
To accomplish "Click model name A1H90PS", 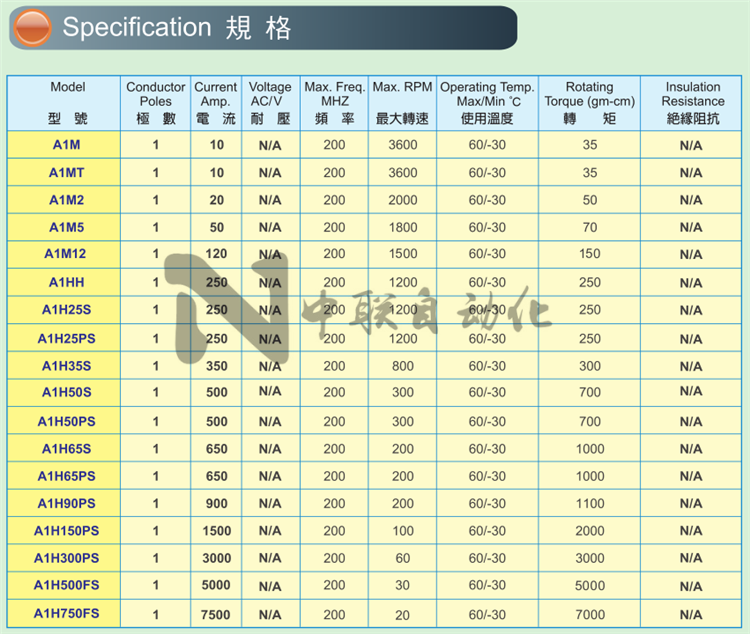I will [66, 503].
